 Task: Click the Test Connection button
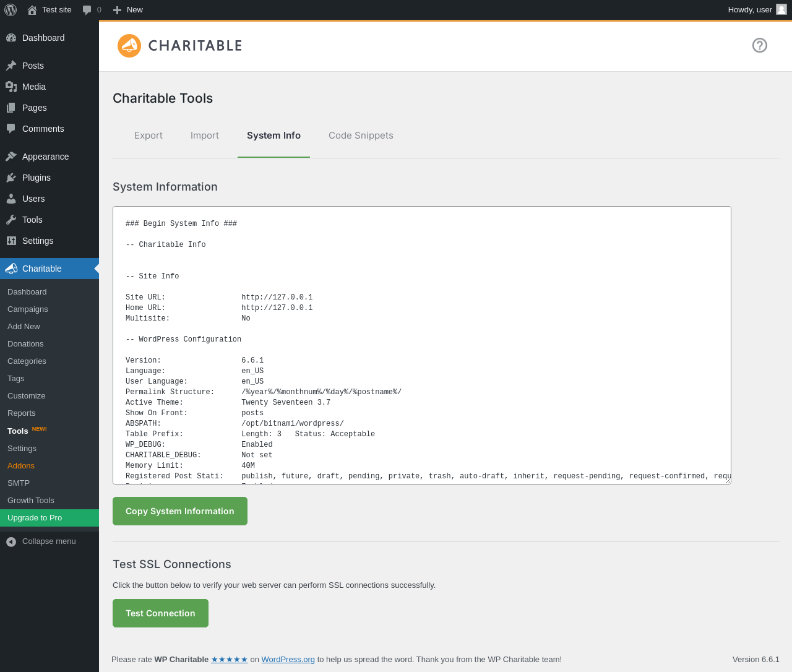[x=160, y=613]
